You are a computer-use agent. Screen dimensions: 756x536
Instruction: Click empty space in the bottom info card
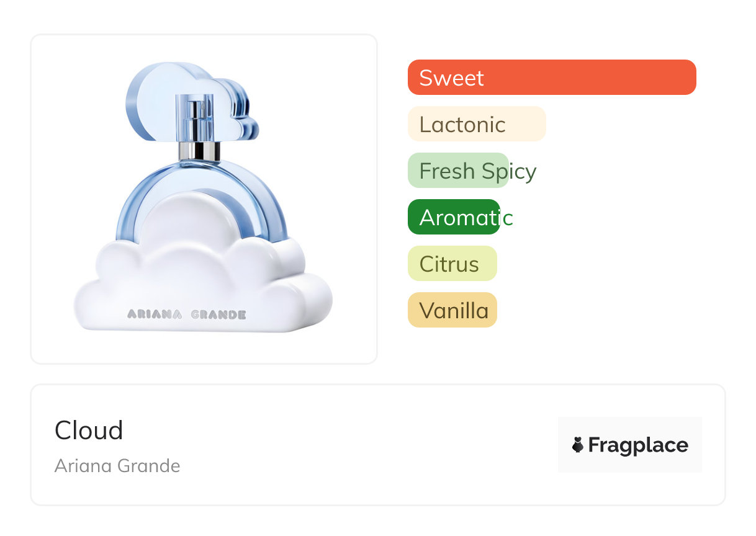372,447
